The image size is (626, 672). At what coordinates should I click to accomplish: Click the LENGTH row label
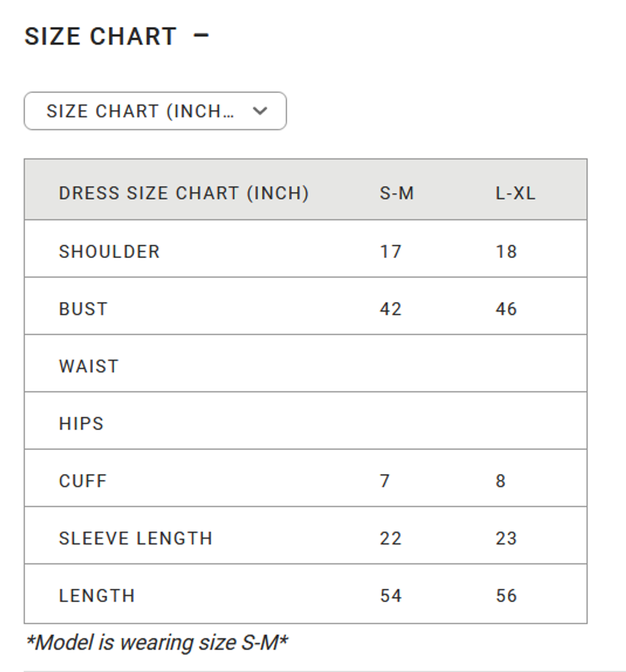tap(97, 596)
